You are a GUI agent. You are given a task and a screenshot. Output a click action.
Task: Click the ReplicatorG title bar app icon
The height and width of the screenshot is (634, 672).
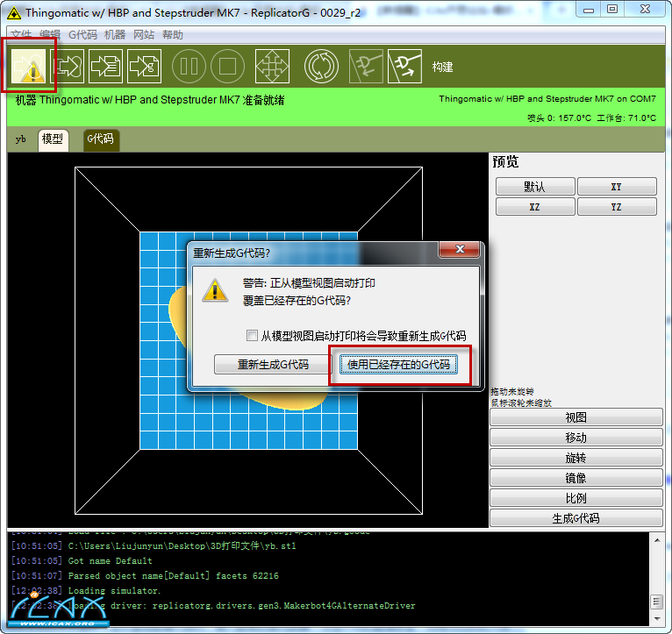coord(14,13)
